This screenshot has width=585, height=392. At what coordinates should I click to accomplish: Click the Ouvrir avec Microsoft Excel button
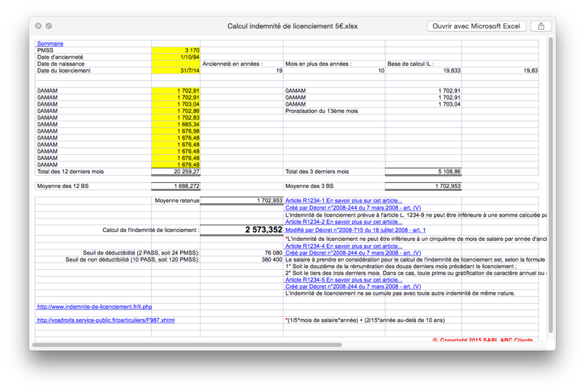coord(476,26)
